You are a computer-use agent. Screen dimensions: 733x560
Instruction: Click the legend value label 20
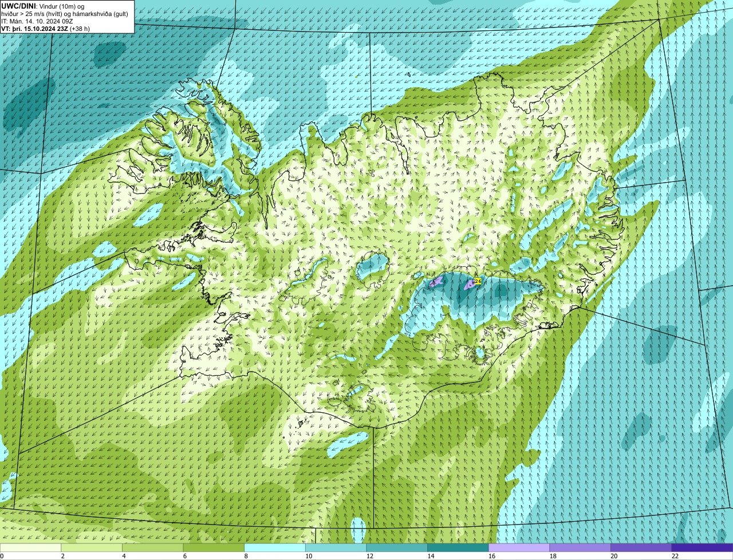pos(614,556)
